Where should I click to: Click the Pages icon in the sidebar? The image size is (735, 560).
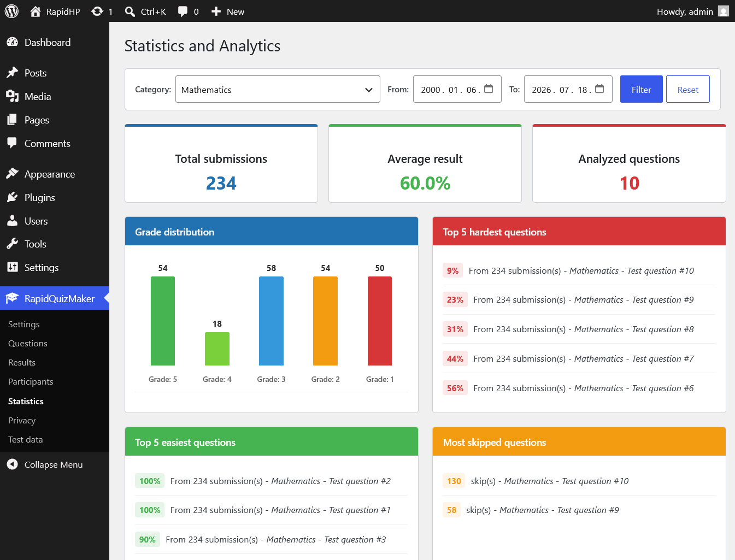tap(12, 120)
